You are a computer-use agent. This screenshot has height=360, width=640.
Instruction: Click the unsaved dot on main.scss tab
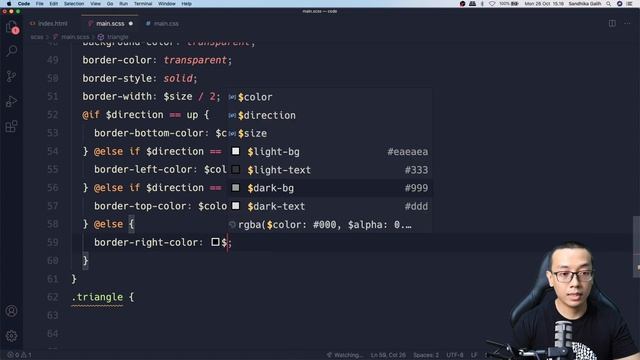(131, 24)
